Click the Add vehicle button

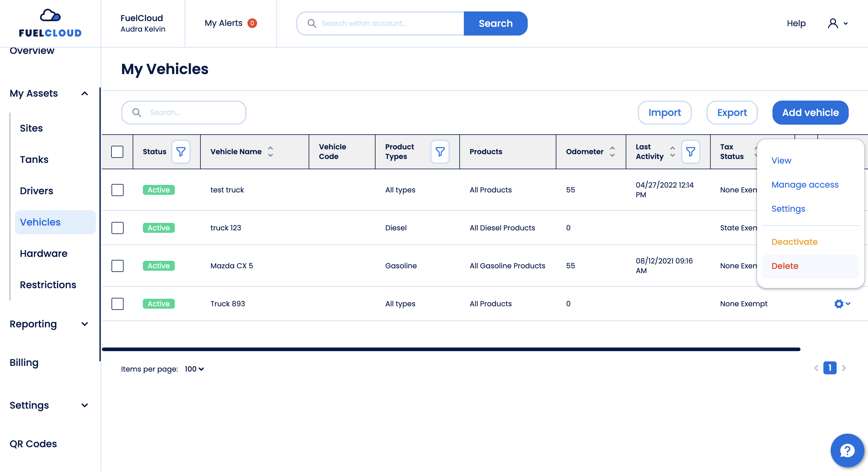(x=810, y=112)
